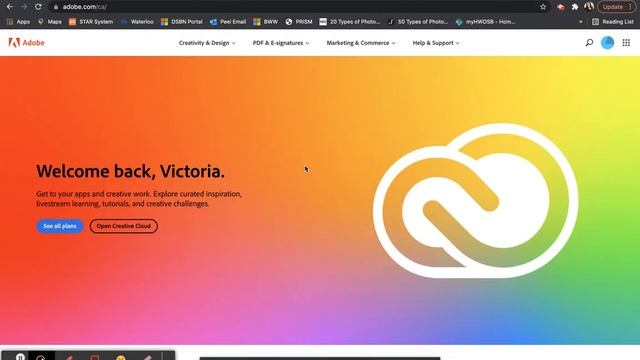This screenshot has height=360, width=640.
Task: Click the red extension icon beside the star
Action: tap(560, 7)
